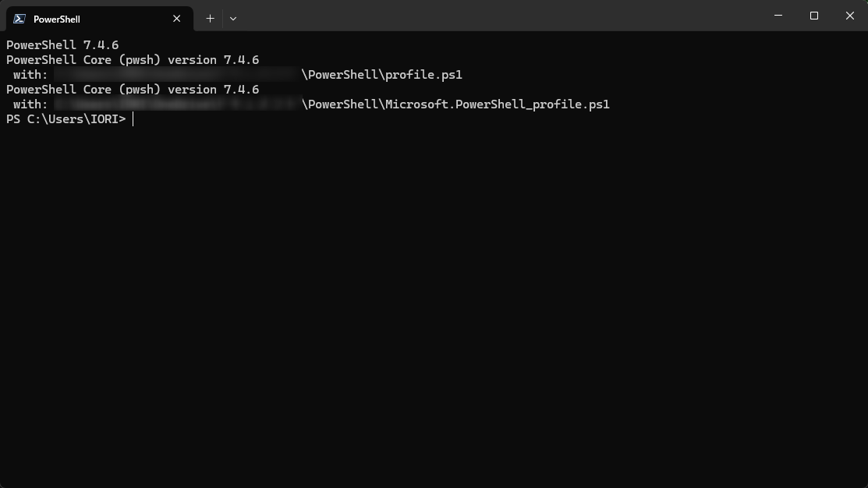
Task: Click the PowerShell 7.4.6 header line
Action: 62,45
